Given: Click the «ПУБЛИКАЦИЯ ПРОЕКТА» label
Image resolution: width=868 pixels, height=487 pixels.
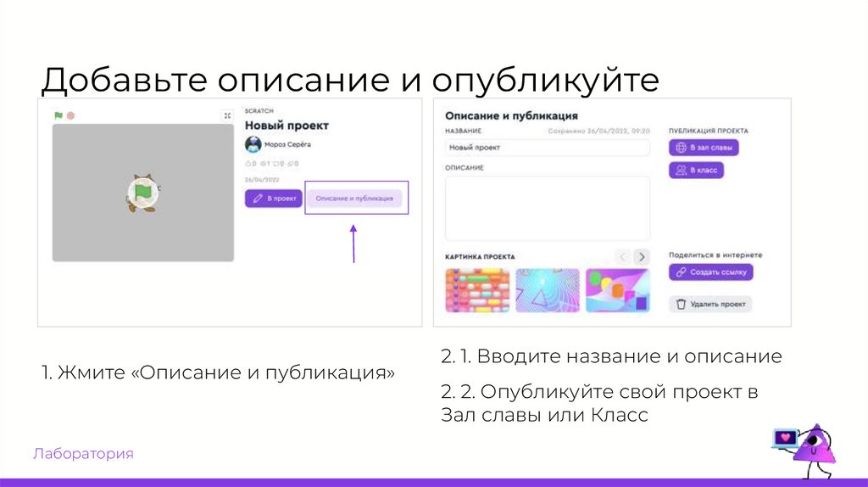Looking at the screenshot, I should pos(708,132).
